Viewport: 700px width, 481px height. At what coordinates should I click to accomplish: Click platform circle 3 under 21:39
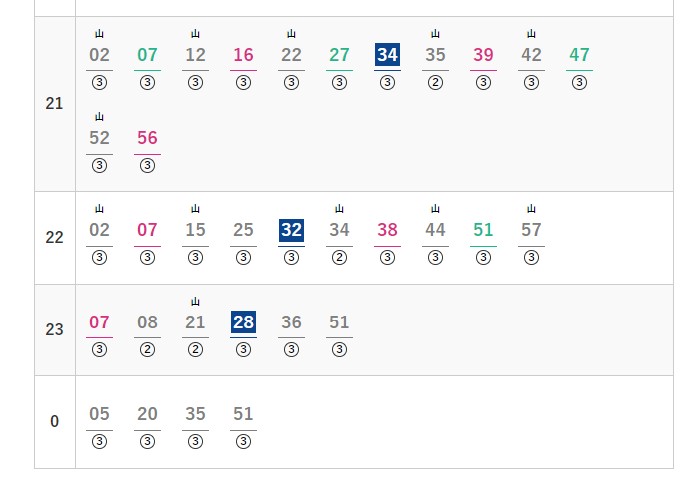(x=483, y=83)
